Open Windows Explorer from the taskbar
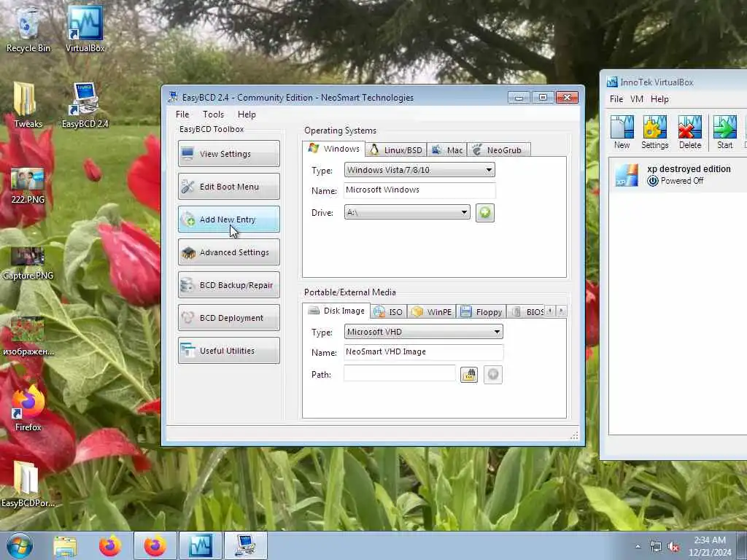 click(65, 545)
